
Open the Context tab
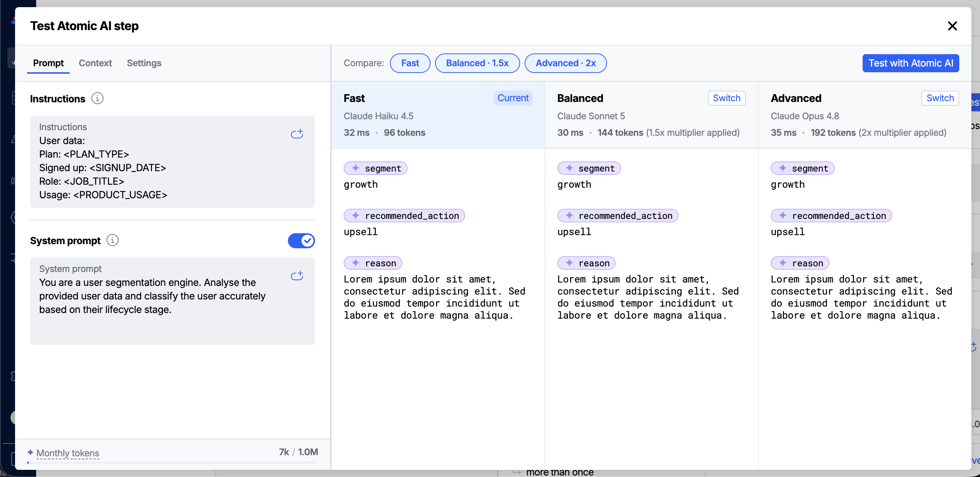click(95, 63)
